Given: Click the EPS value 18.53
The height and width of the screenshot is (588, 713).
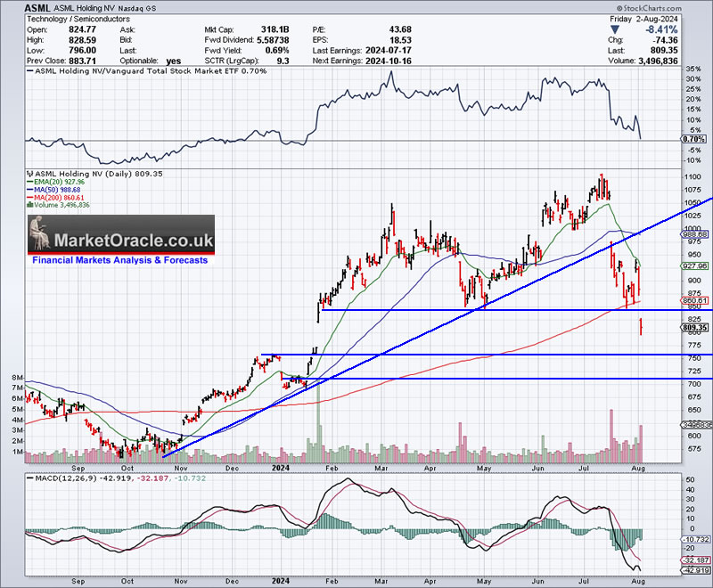Looking at the screenshot, I should click(400, 40).
